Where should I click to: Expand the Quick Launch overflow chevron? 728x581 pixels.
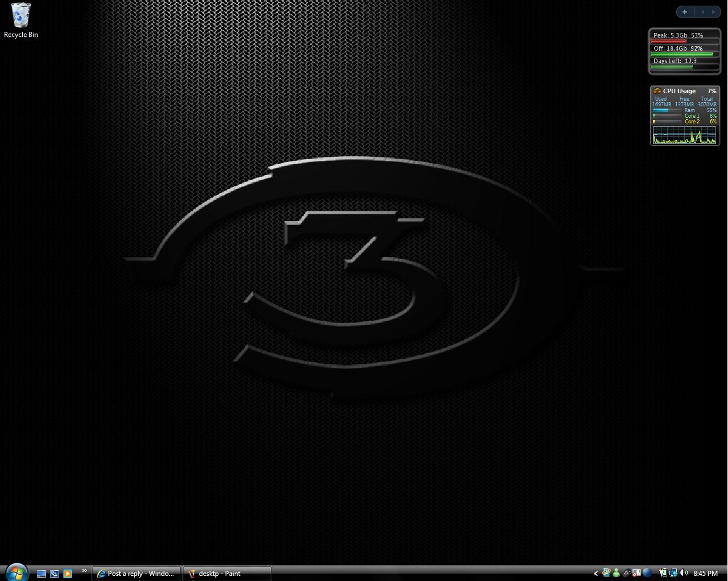click(x=85, y=571)
